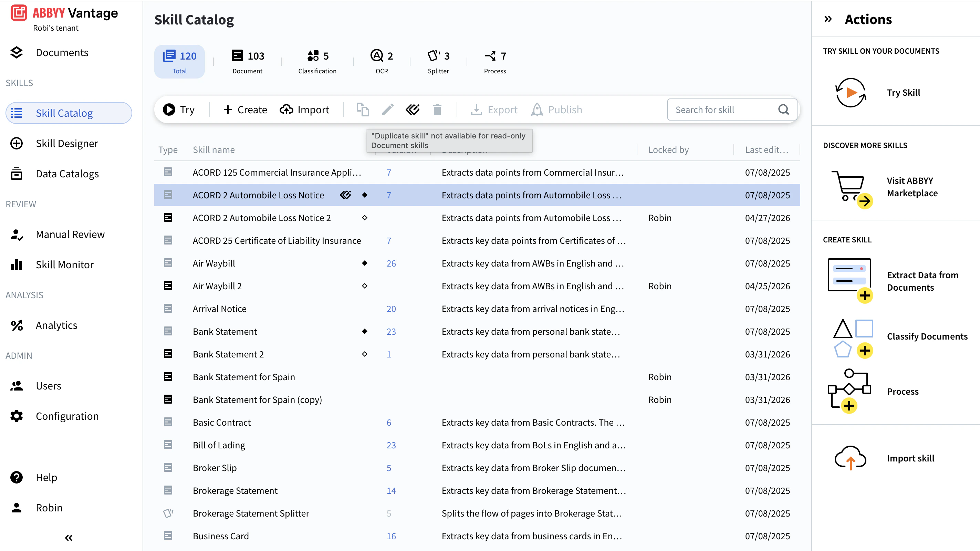Click the Brokerage Statement Splitter type icon

[168, 513]
